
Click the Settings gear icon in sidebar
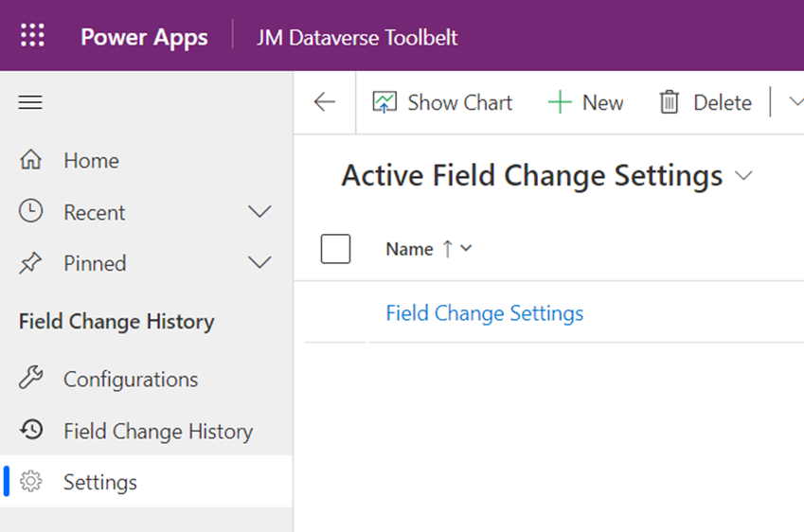pyautogui.click(x=31, y=482)
